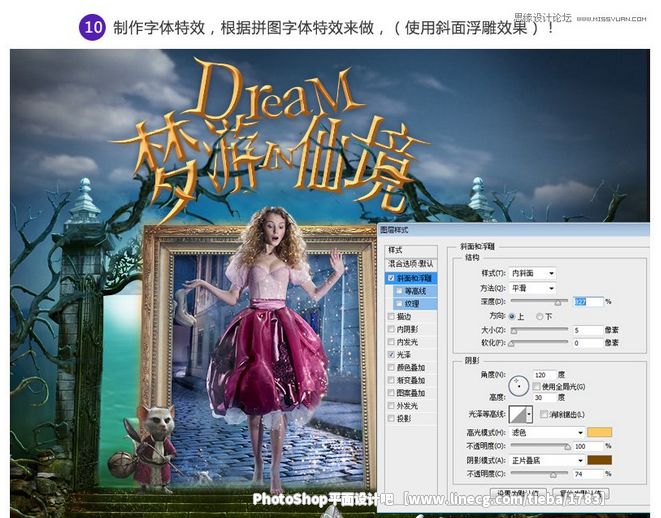Click the 大小 pixel input field
Screen dimensions: 661x518
pyautogui.click(x=588, y=330)
